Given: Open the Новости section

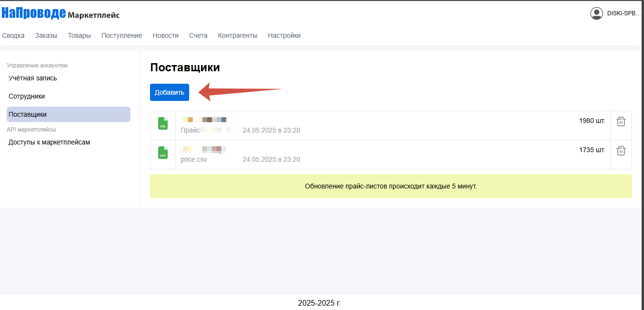Looking at the screenshot, I should tap(165, 35).
